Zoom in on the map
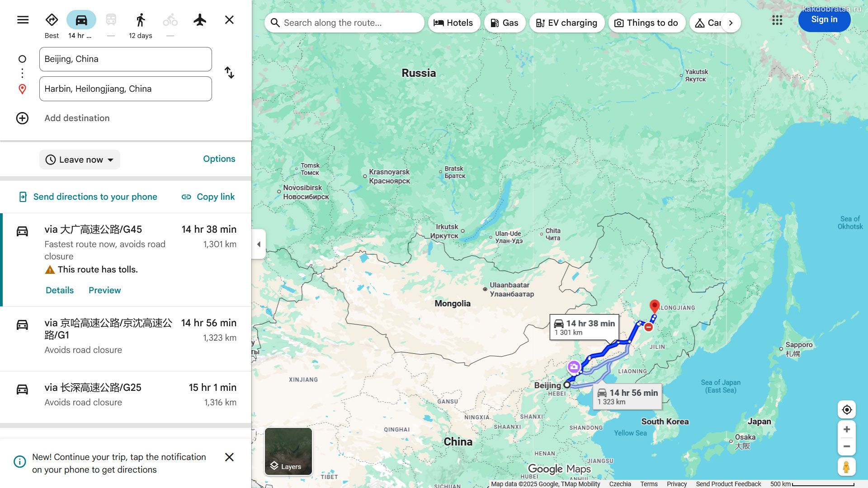 point(846,429)
